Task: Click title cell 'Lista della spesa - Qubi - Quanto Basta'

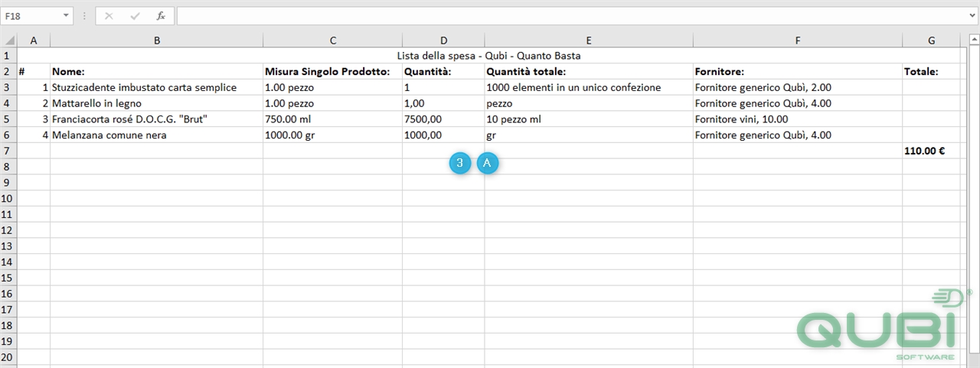Action: (x=488, y=56)
